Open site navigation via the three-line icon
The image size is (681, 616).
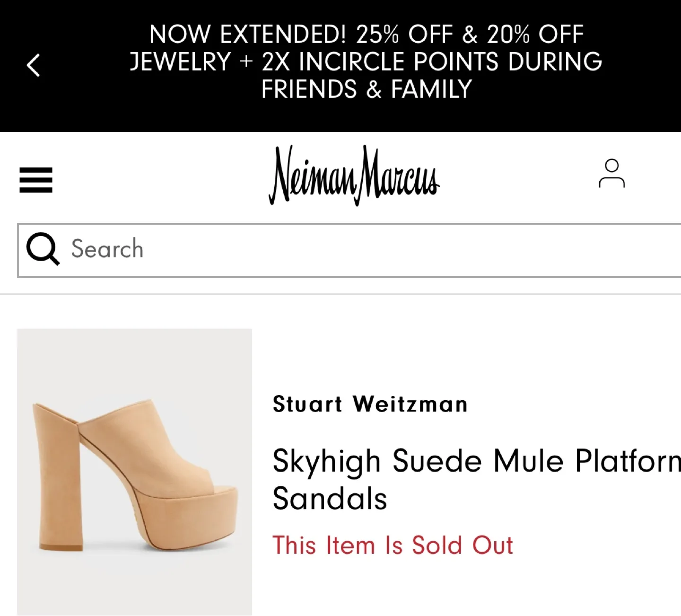[x=35, y=179]
